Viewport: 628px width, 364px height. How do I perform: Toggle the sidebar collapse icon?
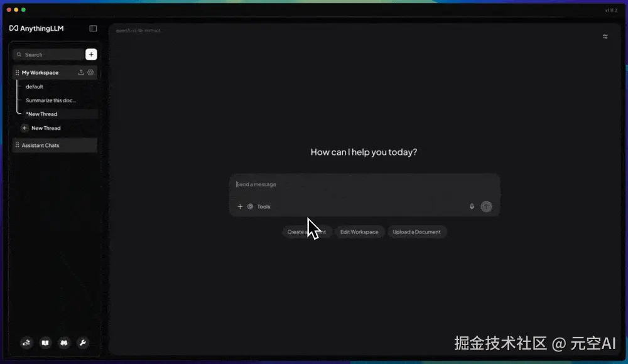click(93, 28)
